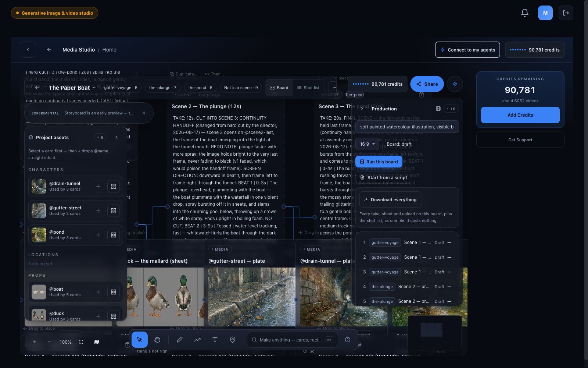Viewport: 588px width, 368px height.
Task: Click the Board: draft button
Action: [399, 144]
